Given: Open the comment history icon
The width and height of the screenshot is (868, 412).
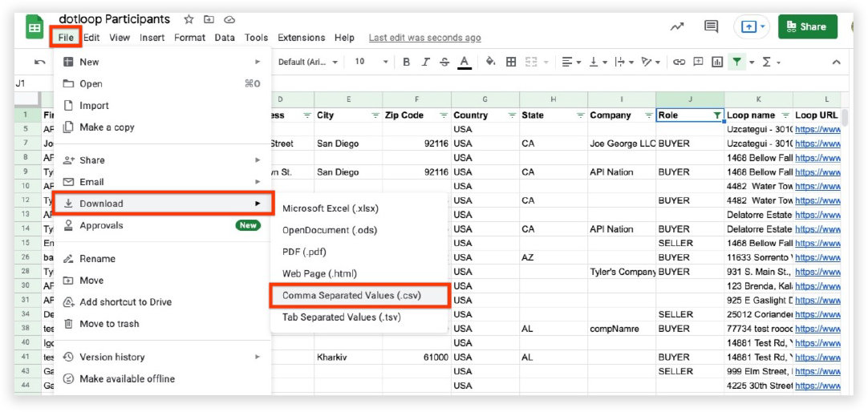Looking at the screenshot, I should (x=711, y=26).
